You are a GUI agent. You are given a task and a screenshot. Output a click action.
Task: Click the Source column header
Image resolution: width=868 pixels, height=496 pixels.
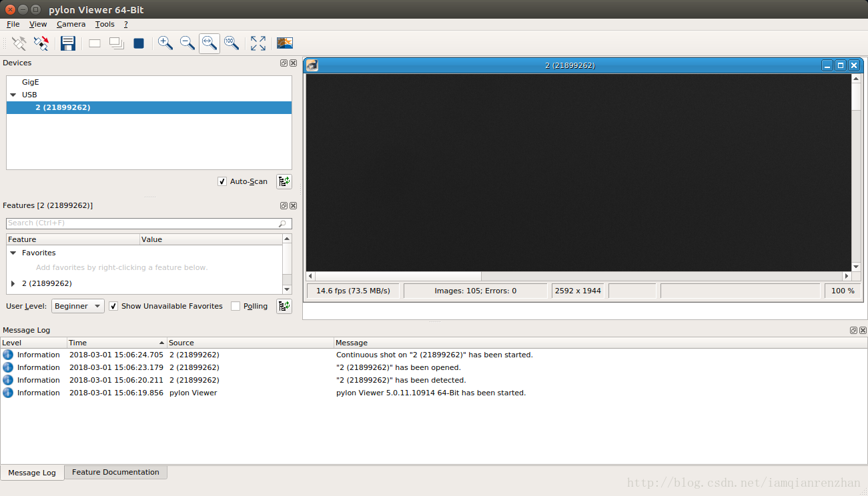tap(250, 343)
